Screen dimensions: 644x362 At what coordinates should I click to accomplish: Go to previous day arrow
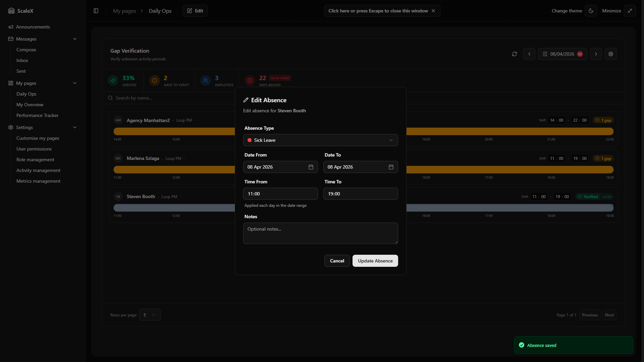(529, 54)
